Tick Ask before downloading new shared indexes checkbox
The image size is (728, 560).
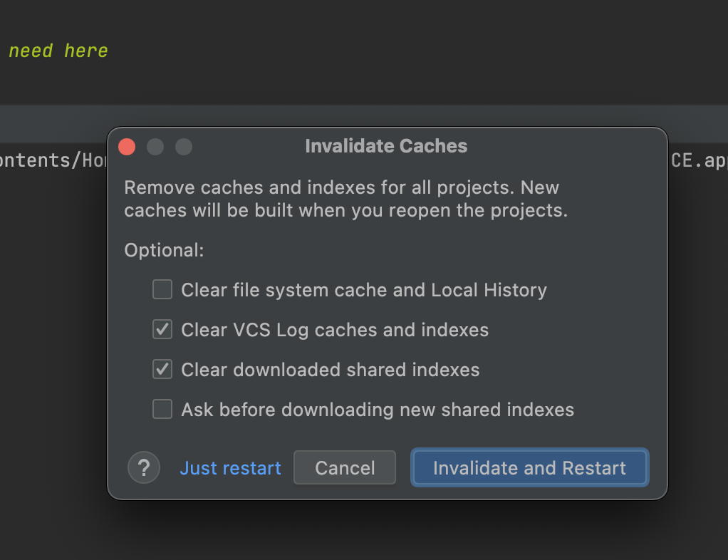(x=162, y=410)
